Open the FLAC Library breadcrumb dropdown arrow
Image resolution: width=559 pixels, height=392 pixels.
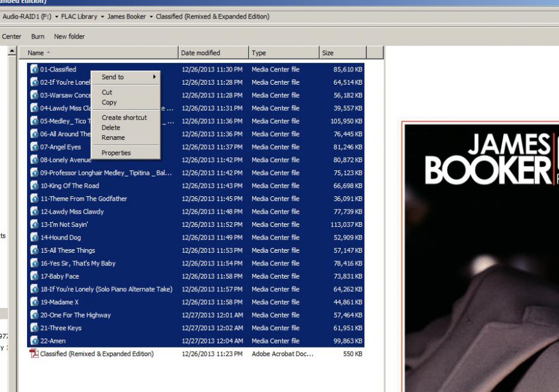(x=103, y=17)
